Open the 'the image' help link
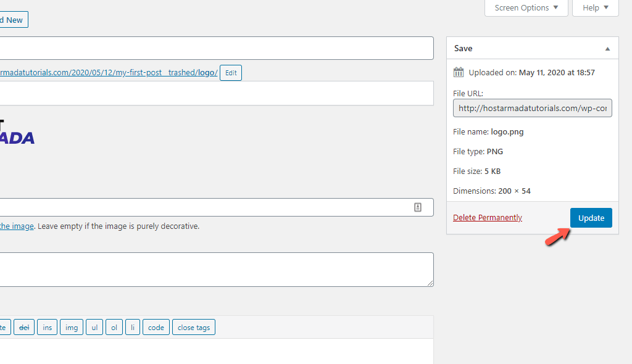 click(17, 226)
